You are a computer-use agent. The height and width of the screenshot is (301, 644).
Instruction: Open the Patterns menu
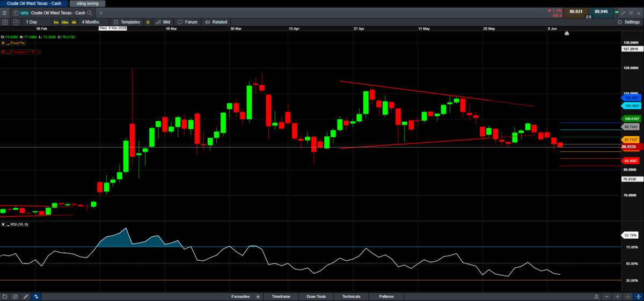coord(386,296)
